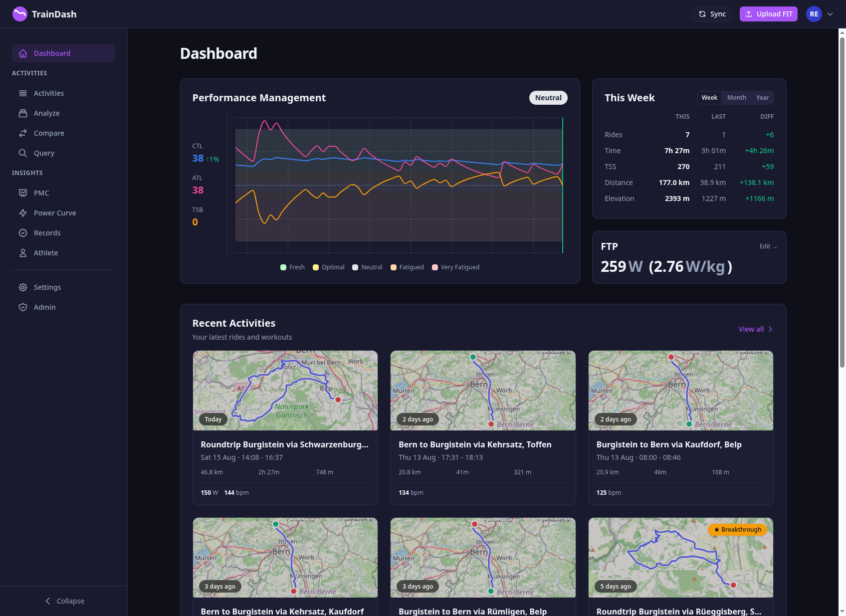Click the Upload FIT button
The width and height of the screenshot is (846, 616).
(x=768, y=14)
